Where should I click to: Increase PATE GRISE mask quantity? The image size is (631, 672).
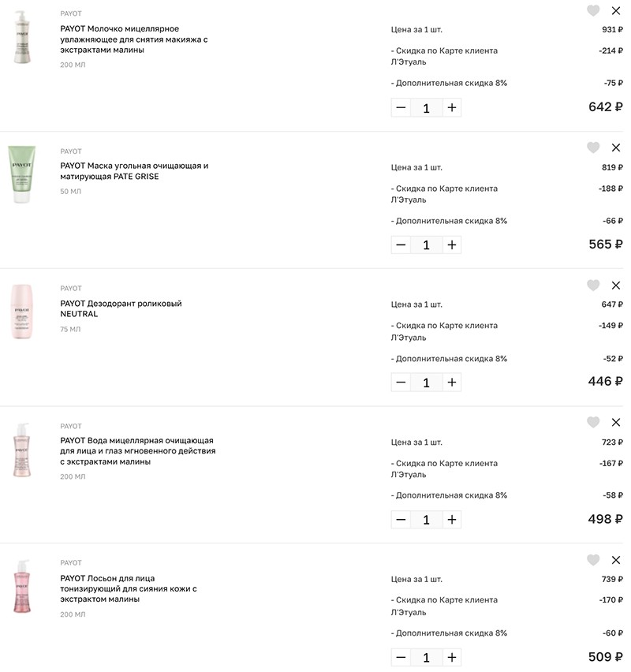(x=452, y=245)
